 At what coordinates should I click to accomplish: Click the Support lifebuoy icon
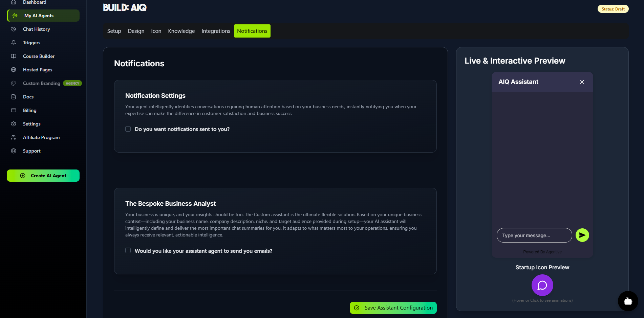[x=14, y=151]
